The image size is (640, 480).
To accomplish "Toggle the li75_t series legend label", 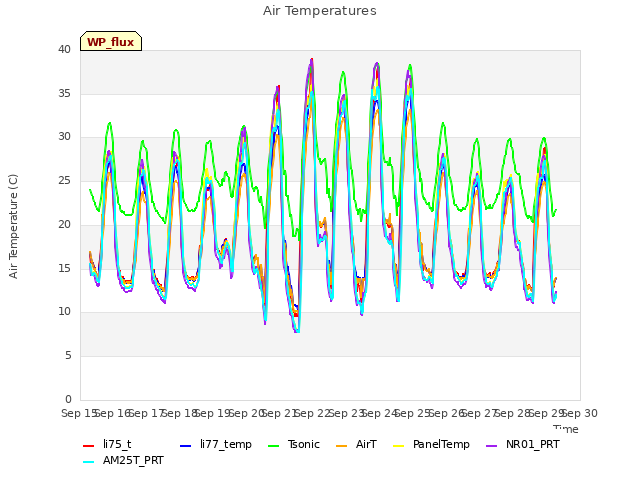I will pyautogui.click(x=117, y=444).
